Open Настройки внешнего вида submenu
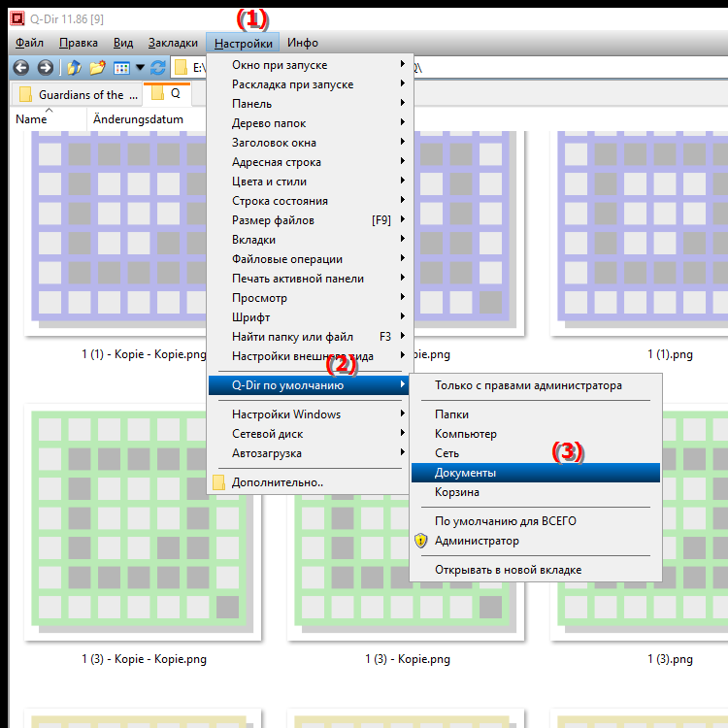This screenshot has height=728, width=728. [309, 356]
